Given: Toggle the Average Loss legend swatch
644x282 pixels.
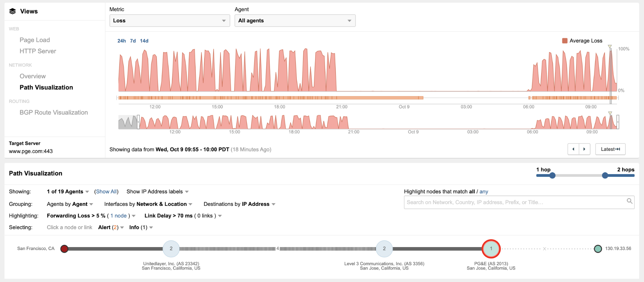Looking at the screenshot, I should tap(564, 41).
